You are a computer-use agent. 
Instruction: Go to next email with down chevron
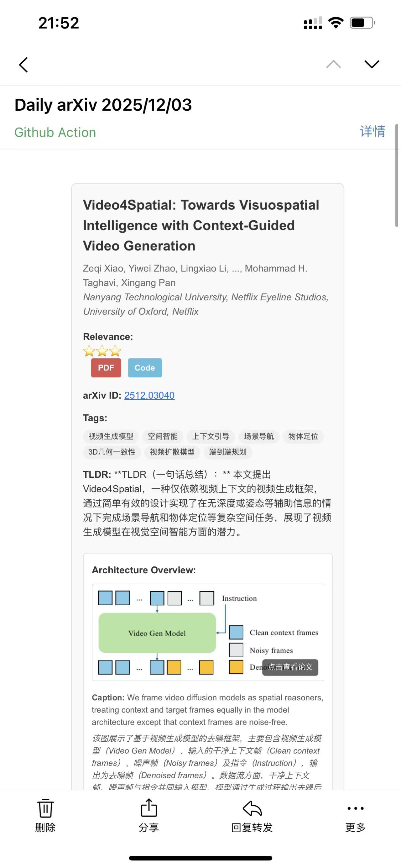pyautogui.click(x=372, y=64)
